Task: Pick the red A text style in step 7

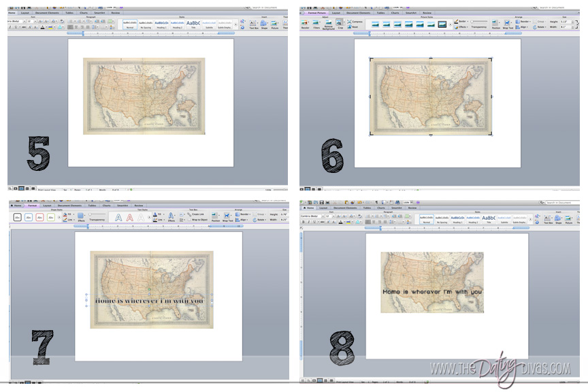Action: pos(130,218)
